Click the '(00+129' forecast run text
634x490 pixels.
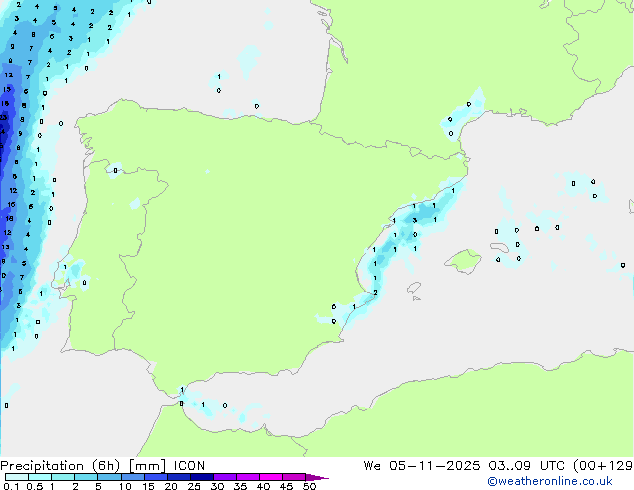click(603, 466)
